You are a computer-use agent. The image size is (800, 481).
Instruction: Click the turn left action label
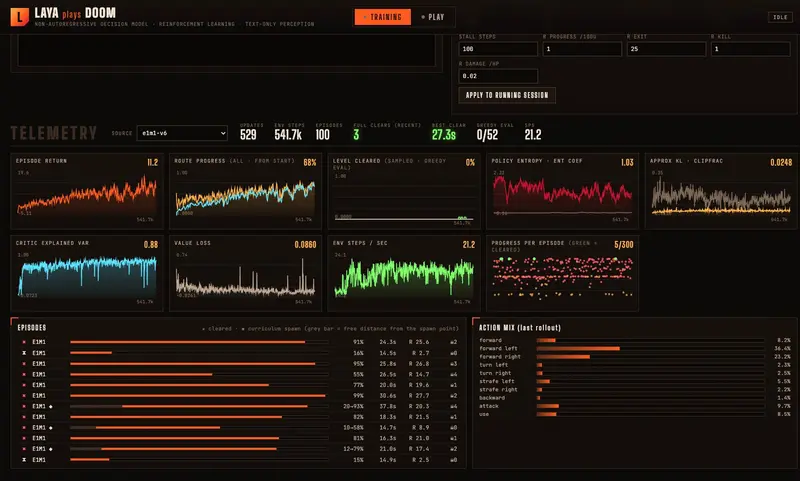click(x=493, y=365)
